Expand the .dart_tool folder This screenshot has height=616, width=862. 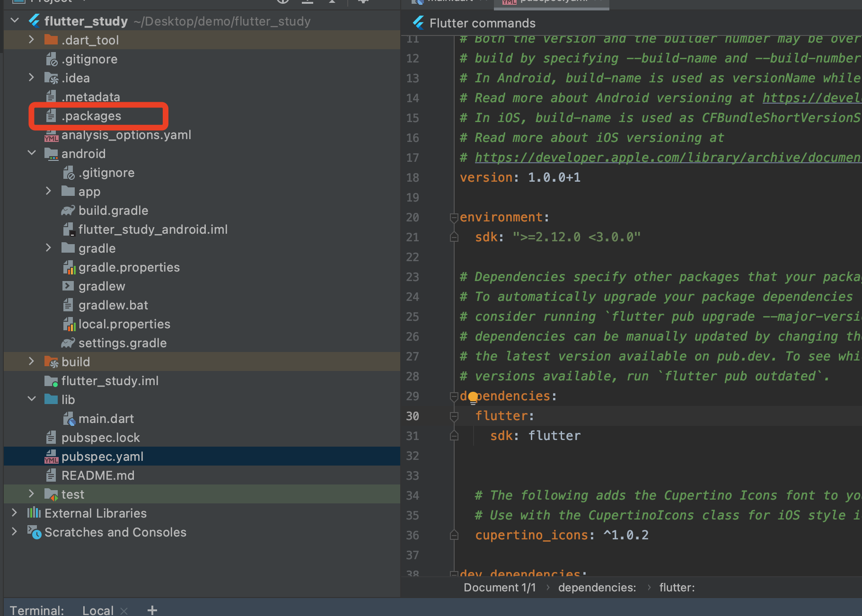click(x=31, y=40)
